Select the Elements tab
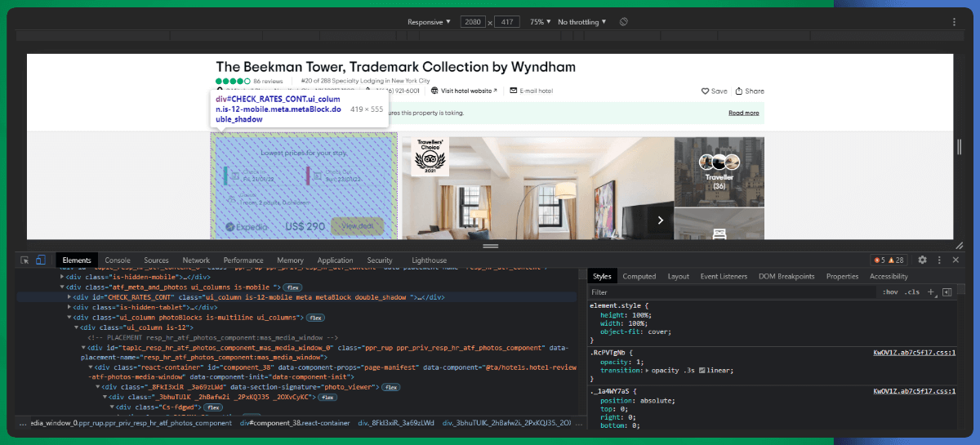 (77, 260)
